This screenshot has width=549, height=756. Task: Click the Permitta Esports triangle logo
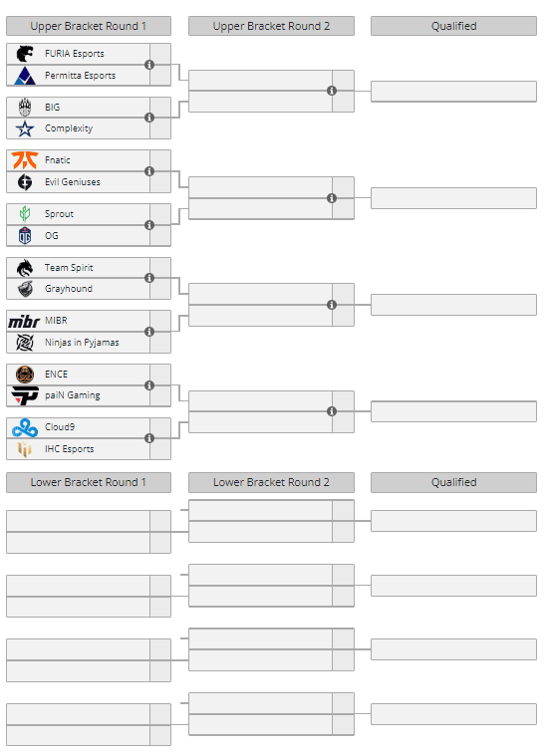click(x=25, y=76)
